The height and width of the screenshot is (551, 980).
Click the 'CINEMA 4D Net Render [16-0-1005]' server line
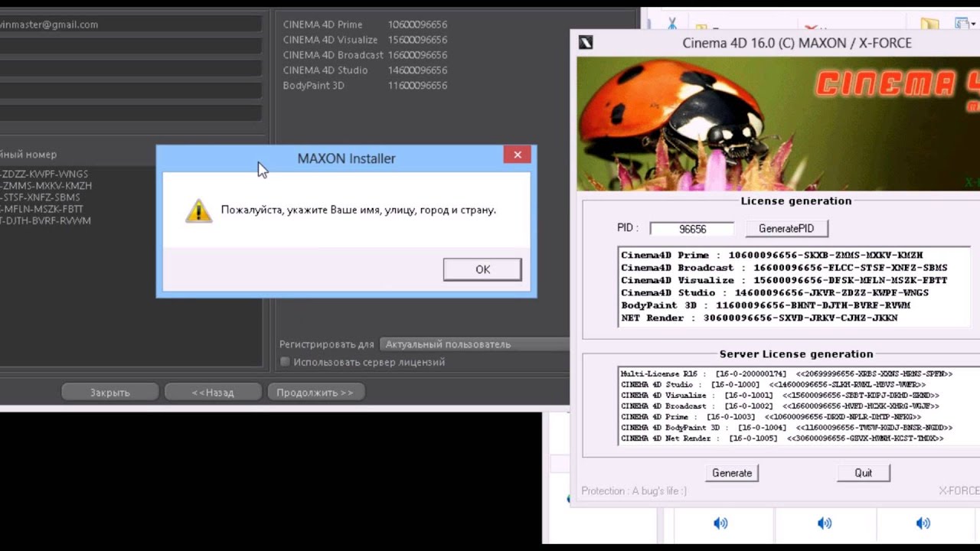pos(782,439)
